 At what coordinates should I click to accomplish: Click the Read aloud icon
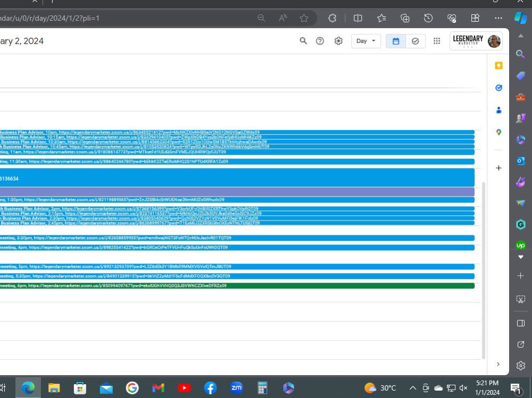(x=282, y=18)
